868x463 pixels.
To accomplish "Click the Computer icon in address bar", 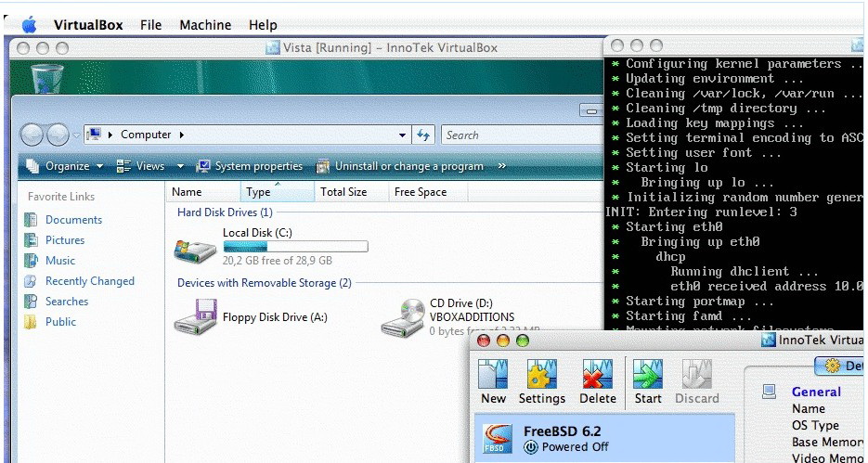I will [96, 135].
